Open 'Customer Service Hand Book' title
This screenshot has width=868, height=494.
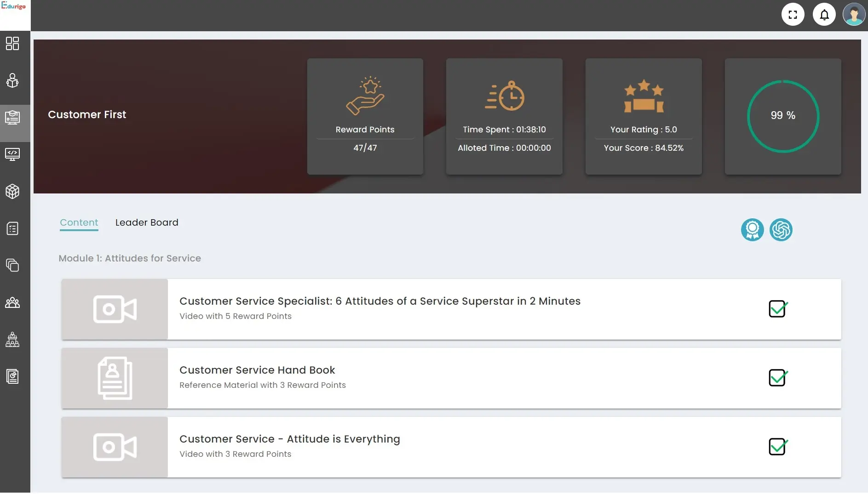pyautogui.click(x=257, y=370)
